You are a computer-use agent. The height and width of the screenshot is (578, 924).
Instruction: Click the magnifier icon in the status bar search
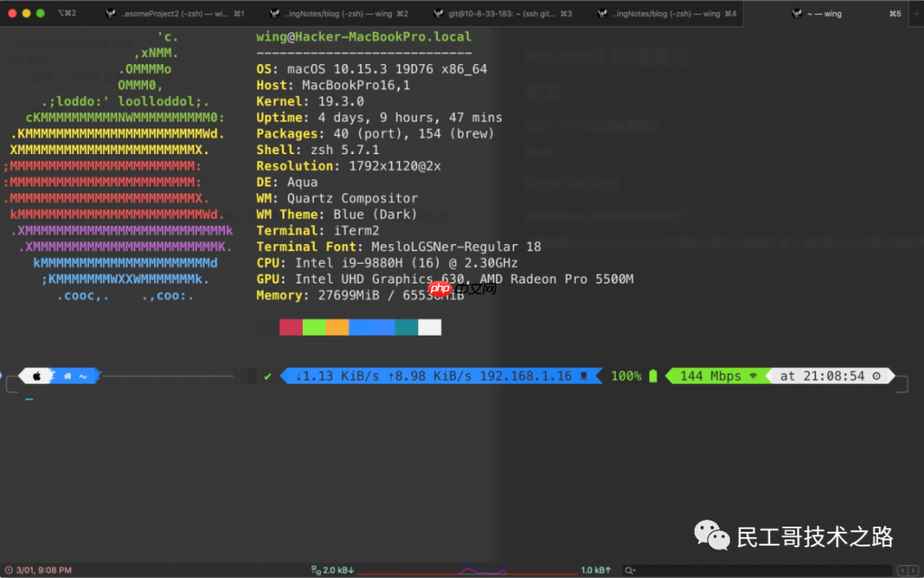coord(630,570)
